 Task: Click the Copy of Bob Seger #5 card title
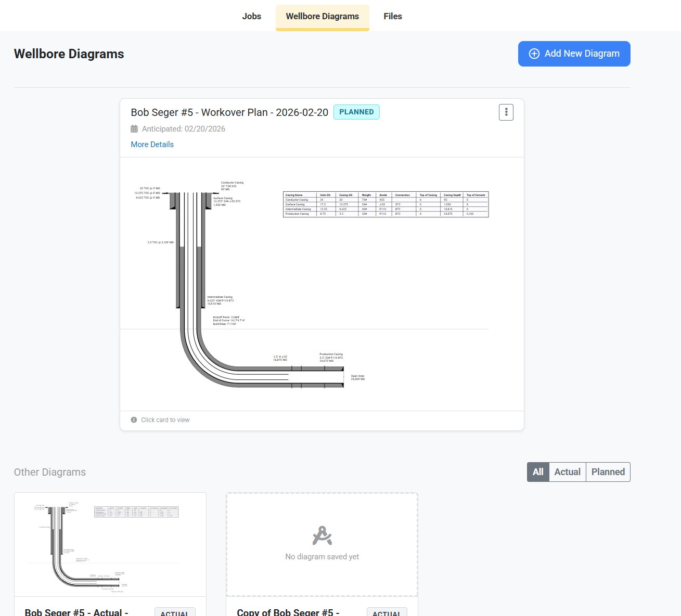288,612
